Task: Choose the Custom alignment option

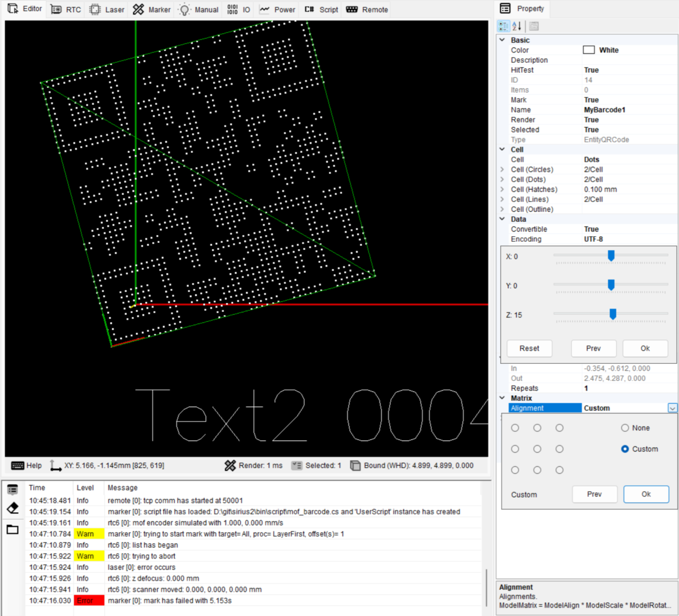Action: tap(640, 449)
